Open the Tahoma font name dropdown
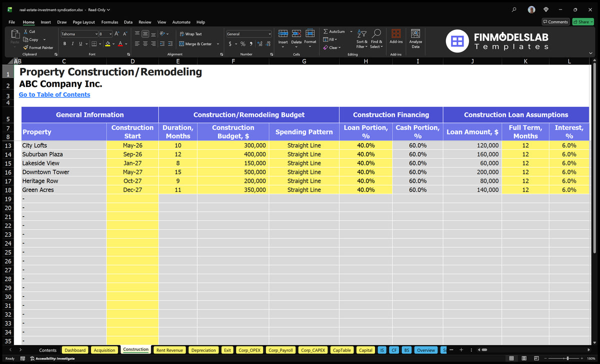The image size is (600, 364). coord(96,34)
